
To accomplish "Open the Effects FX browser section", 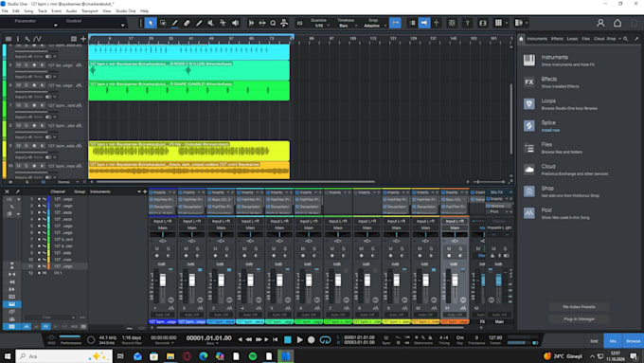I will tap(548, 82).
